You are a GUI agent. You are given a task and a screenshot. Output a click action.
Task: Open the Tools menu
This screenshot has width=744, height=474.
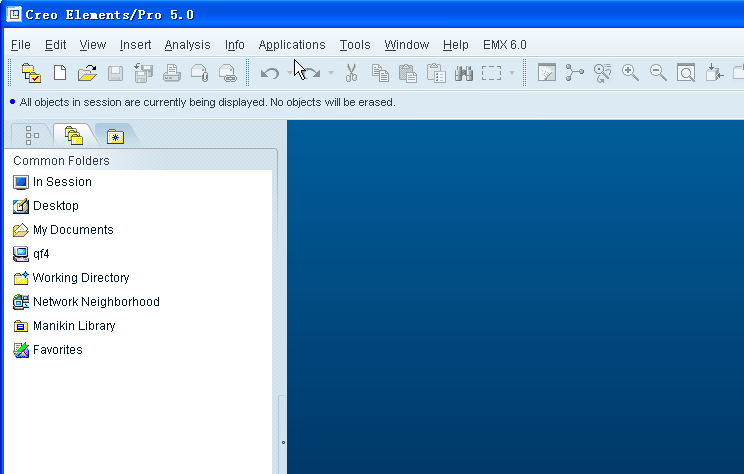[x=355, y=45]
